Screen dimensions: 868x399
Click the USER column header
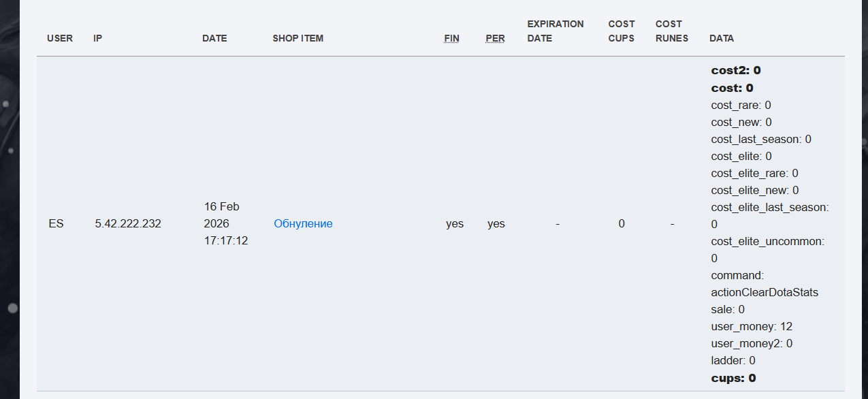pos(60,38)
